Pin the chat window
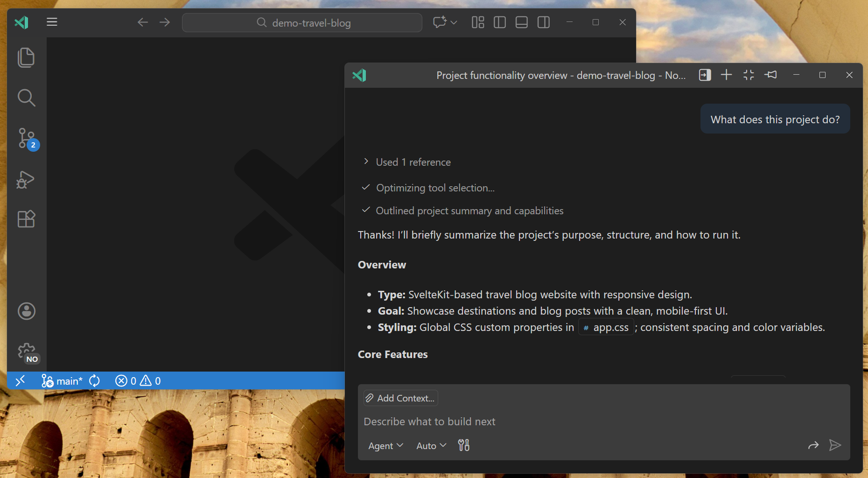Screen dimensions: 868x478 771,75
